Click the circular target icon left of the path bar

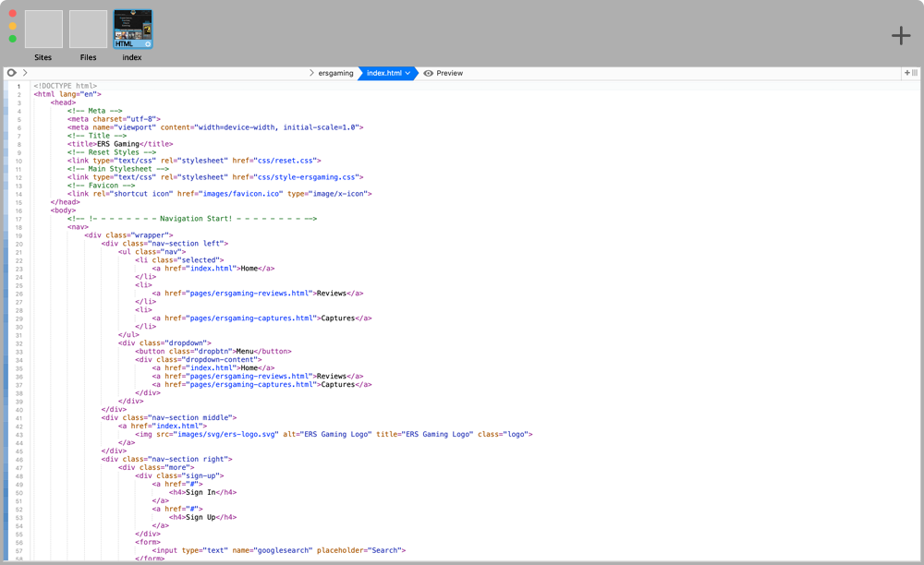(10, 72)
